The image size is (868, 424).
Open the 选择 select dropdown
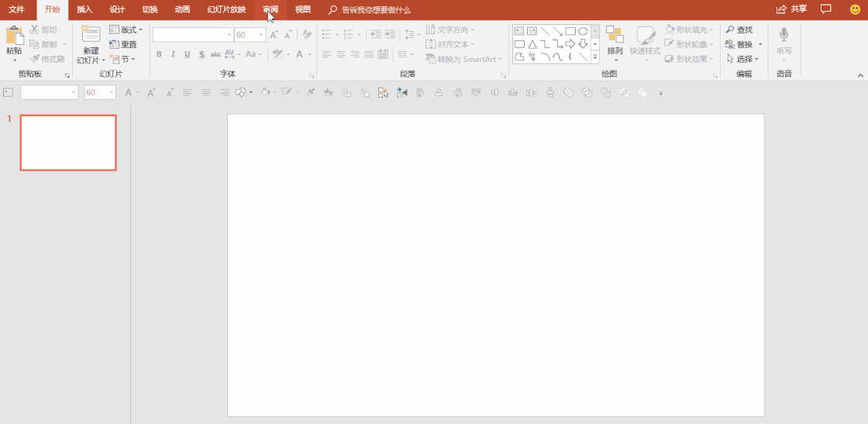(x=742, y=59)
